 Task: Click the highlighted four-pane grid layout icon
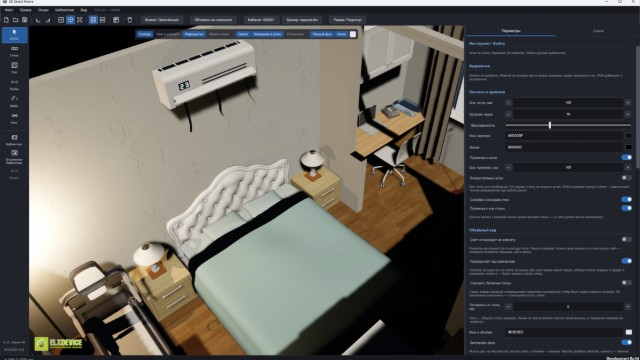point(93,20)
